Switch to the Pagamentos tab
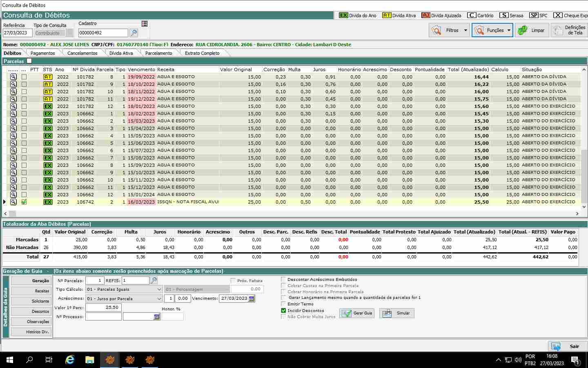 pos(42,53)
